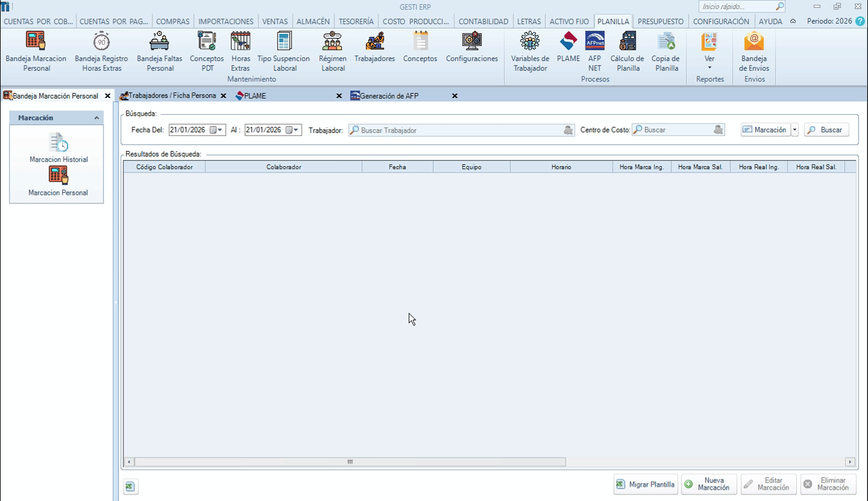Click the horizontal scrollbar of results grid
868x501 pixels.
pyautogui.click(x=349, y=462)
